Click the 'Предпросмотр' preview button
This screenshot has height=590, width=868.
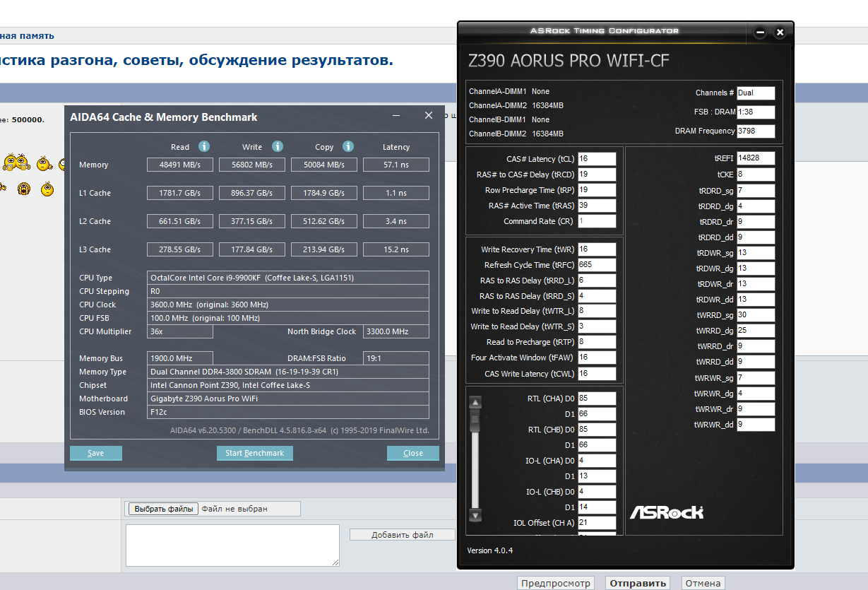coord(555,583)
